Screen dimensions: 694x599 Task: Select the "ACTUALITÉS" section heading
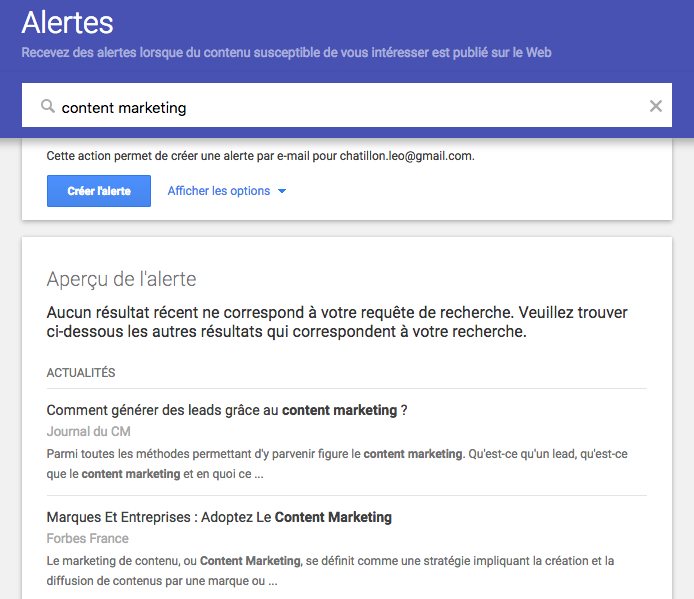pyautogui.click(x=81, y=373)
